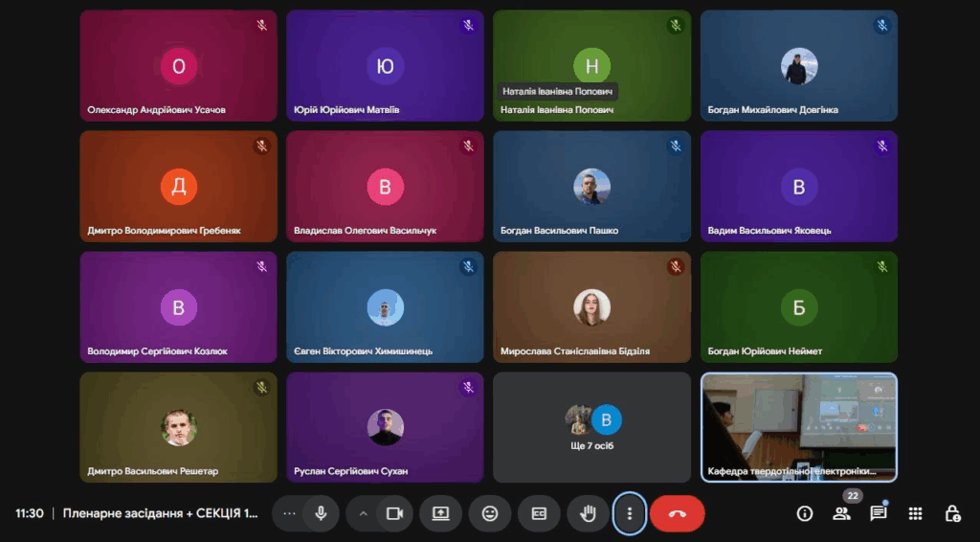Start screen sharing with Present button
The width and height of the screenshot is (980, 542).
[440, 513]
